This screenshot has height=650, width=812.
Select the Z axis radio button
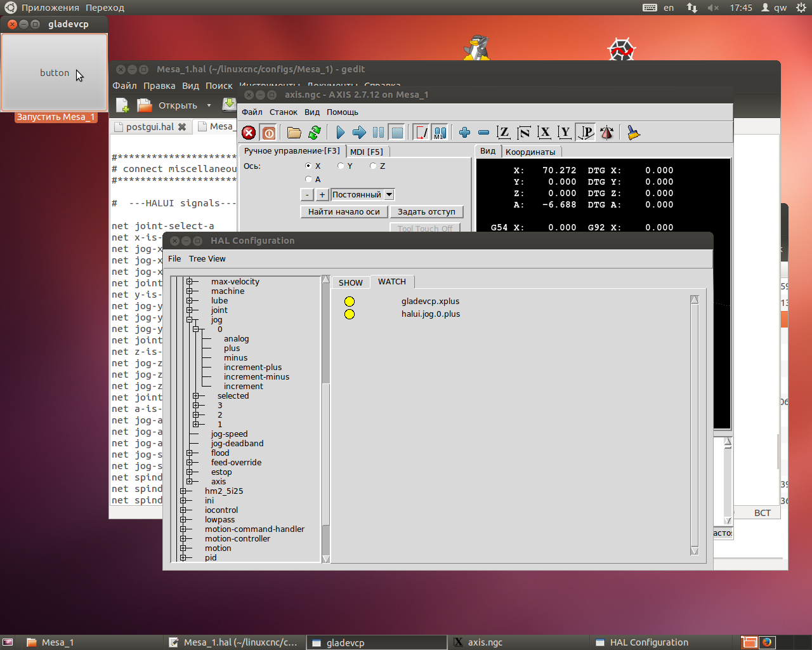click(x=373, y=166)
